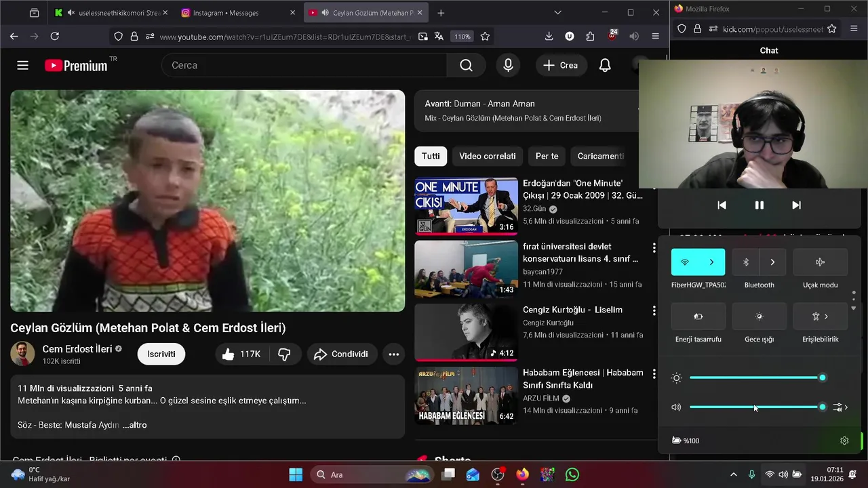Expand the description with ...altro
The width and height of the screenshot is (868, 488).
[x=134, y=425]
